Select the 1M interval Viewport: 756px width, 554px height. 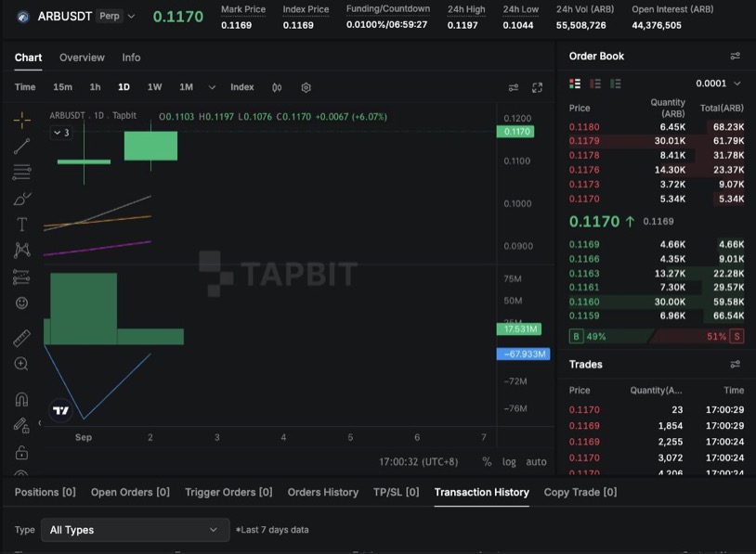coord(186,87)
